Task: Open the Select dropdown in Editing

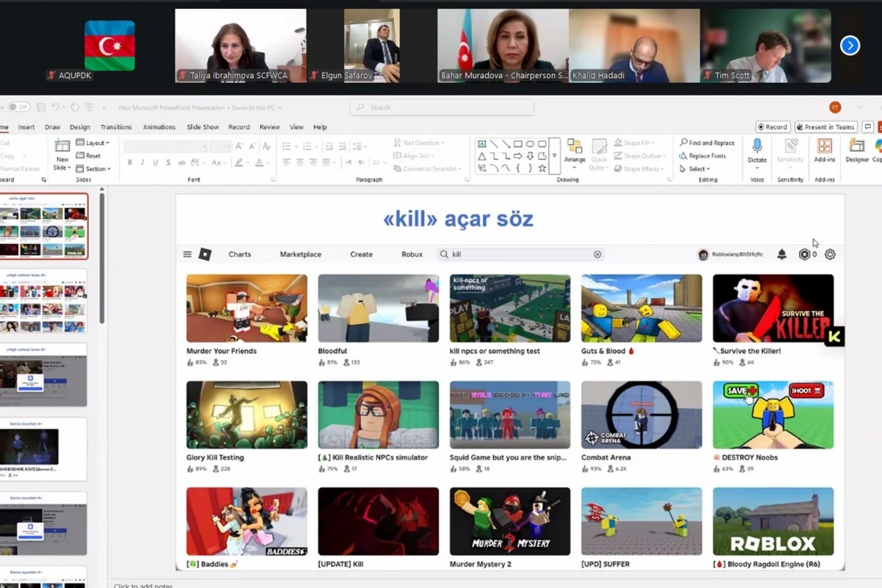Action: pyautogui.click(x=698, y=168)
